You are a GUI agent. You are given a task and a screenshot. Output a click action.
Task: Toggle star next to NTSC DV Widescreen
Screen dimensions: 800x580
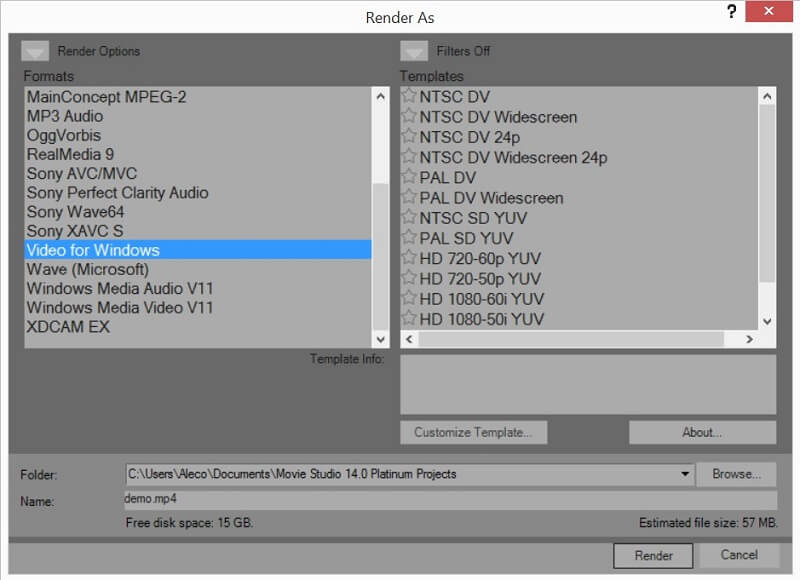(409, 116)
